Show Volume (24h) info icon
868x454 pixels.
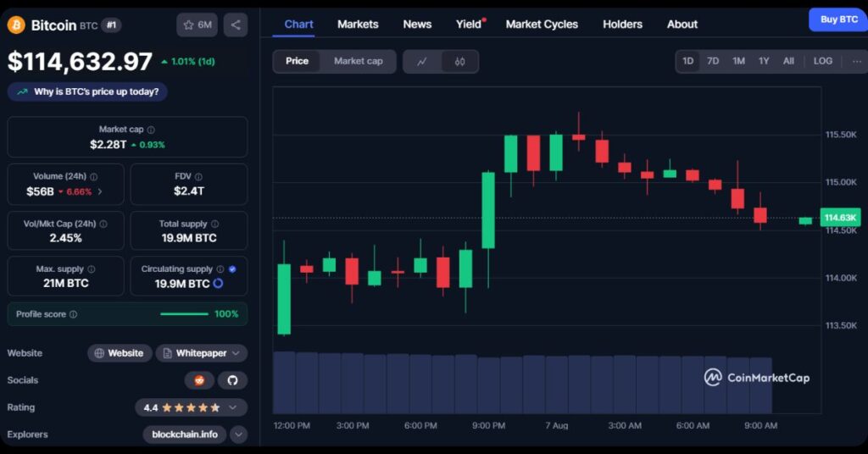pyautogui.click(x=93, y=177)
